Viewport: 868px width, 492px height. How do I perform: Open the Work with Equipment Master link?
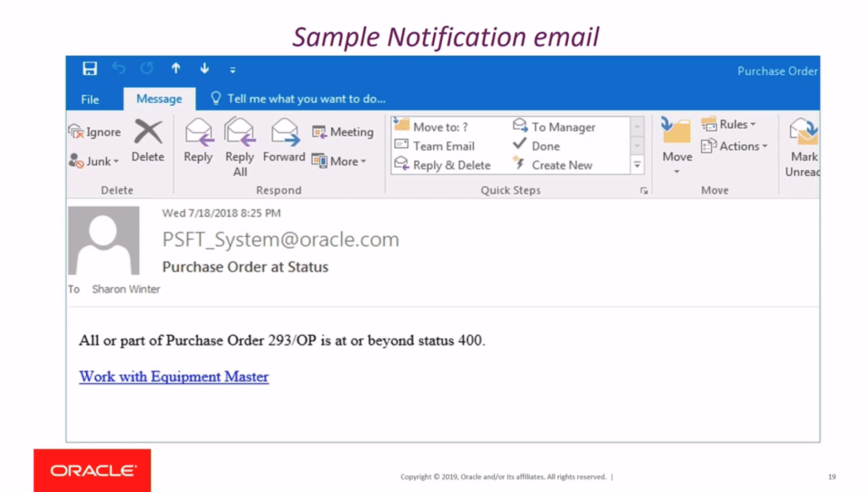[x=174, y=376]
